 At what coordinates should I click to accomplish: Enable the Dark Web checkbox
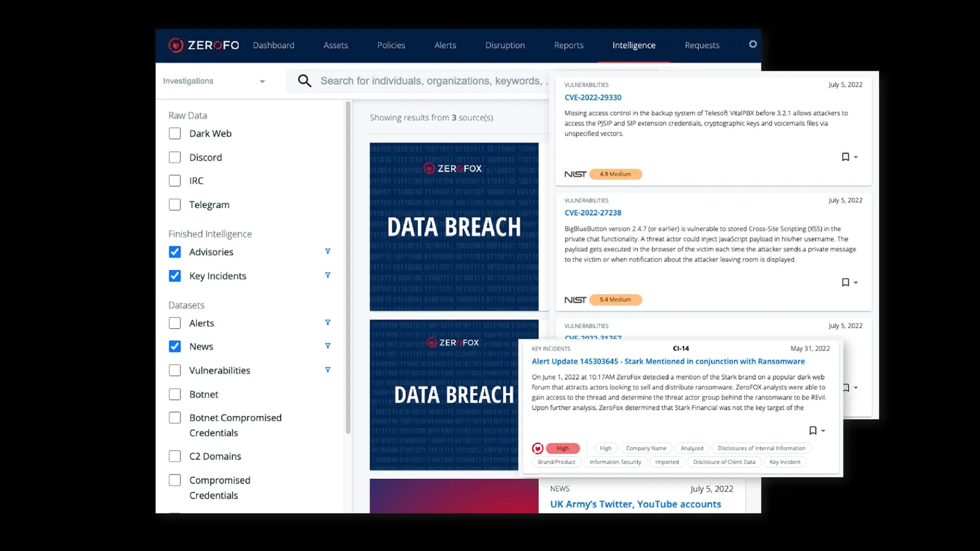175,134
